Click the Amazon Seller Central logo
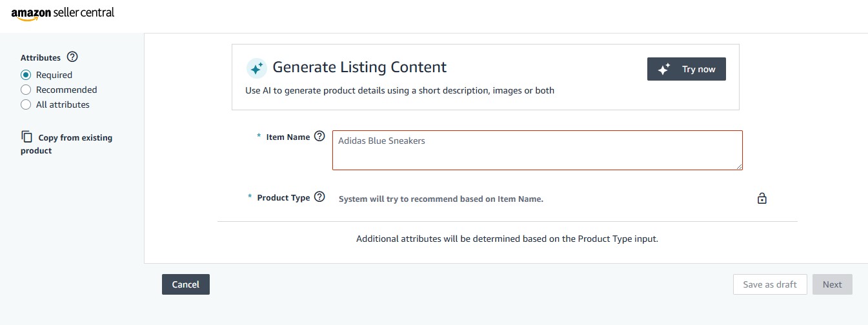The image size is (868, 325). (63, 14)
